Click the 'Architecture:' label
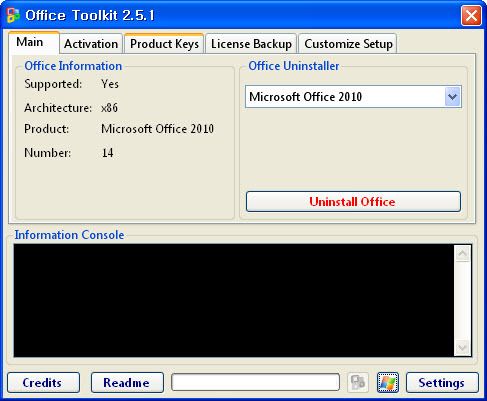Viewport: 487px width, 401px height. (x=58, y=108)
